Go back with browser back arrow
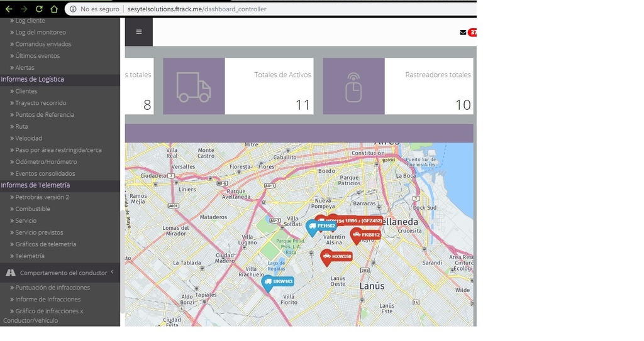Viewport: 644px width, 341px height. coord(9,9)
